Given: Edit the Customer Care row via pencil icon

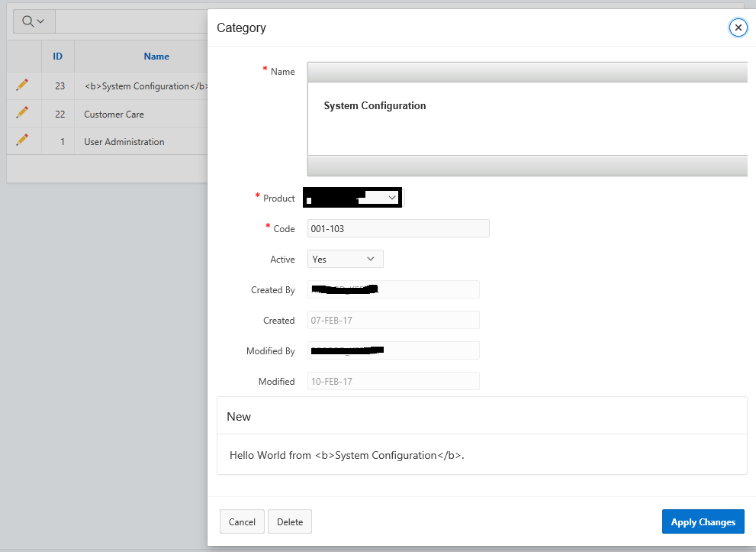Looking at the screenshot, I should click(22, 113).
